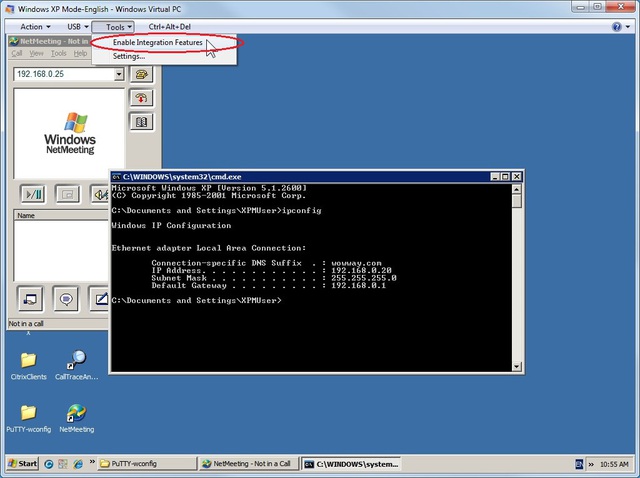Image resolution: width=640 pixels, height=478 pixels.
Task: Click the Start/Stop Video play-pause button
Action: tap(33, 194)
